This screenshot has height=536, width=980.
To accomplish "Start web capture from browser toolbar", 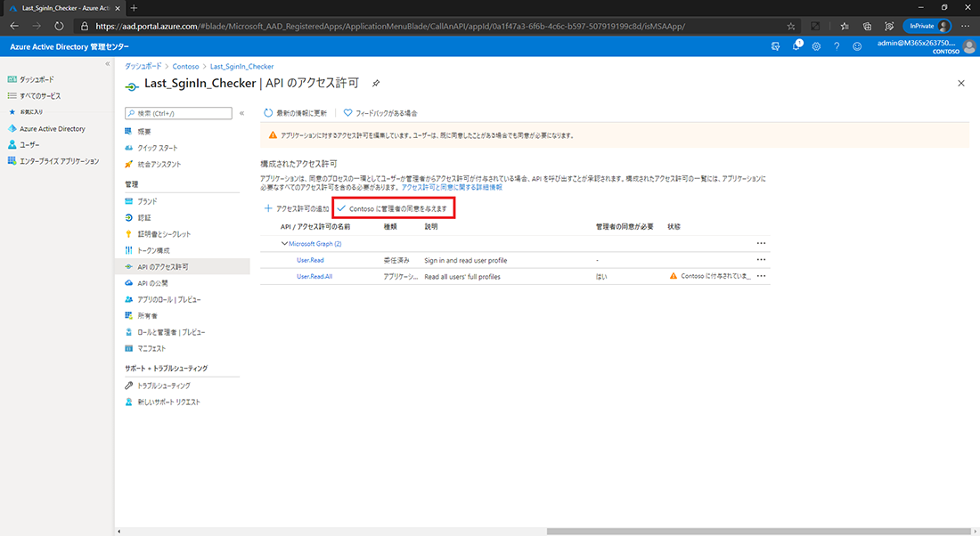I will pos(889,26).
